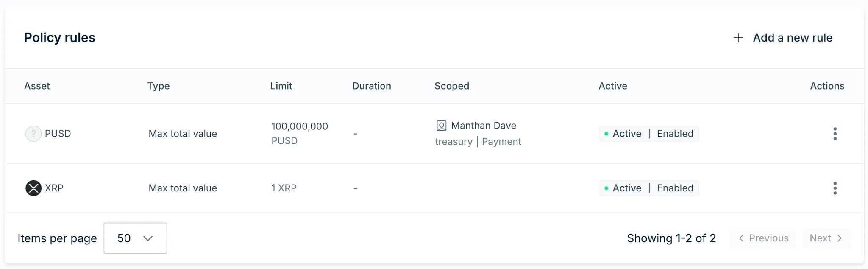Click the green active status dot on XRP row
Image resolution: width=868 pixels, height=269 pixels.
pyautogui.click(x=607, y=188)
